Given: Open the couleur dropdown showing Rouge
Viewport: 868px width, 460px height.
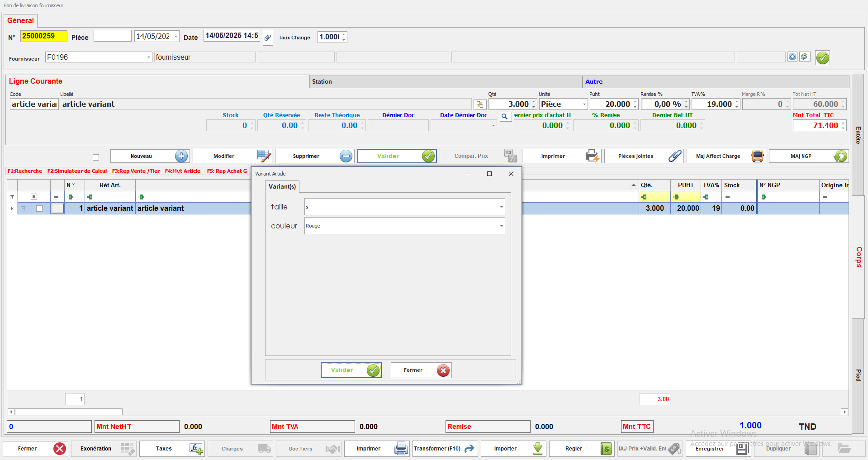Looking at the screenshot, I should 501,226.
